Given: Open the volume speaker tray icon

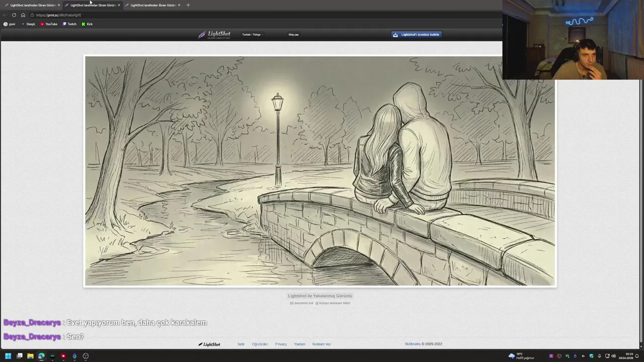Looking at the screenshot, I should tap(613, 356).
